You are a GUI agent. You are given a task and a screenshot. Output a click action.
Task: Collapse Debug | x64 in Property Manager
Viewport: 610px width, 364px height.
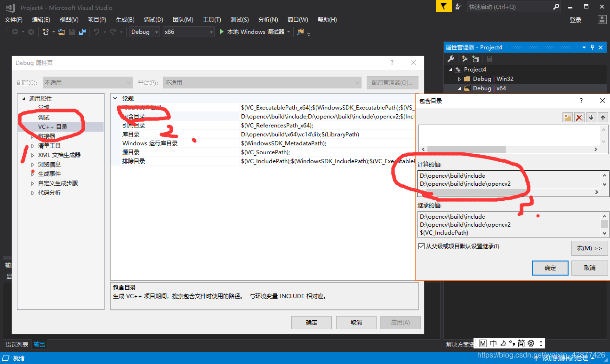pyautogui.click(x=459, y=88)
